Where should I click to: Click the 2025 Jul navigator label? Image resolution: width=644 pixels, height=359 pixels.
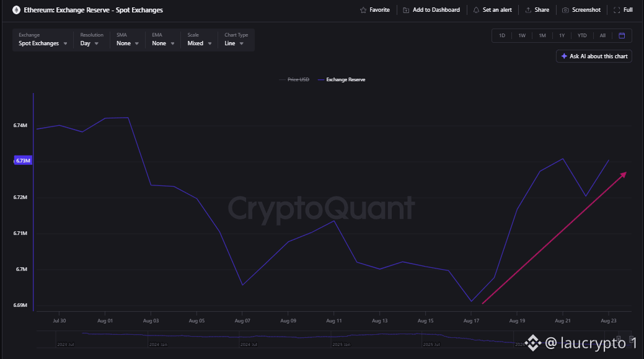coord(431,345)
